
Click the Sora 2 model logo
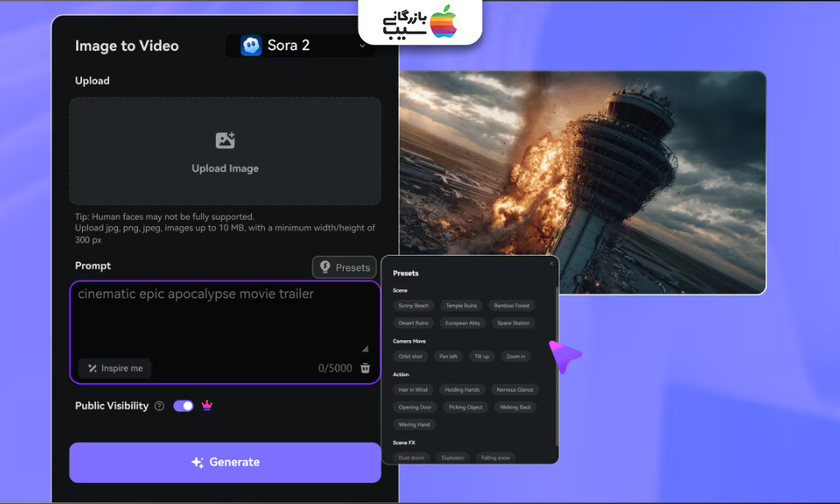[250, 46]
